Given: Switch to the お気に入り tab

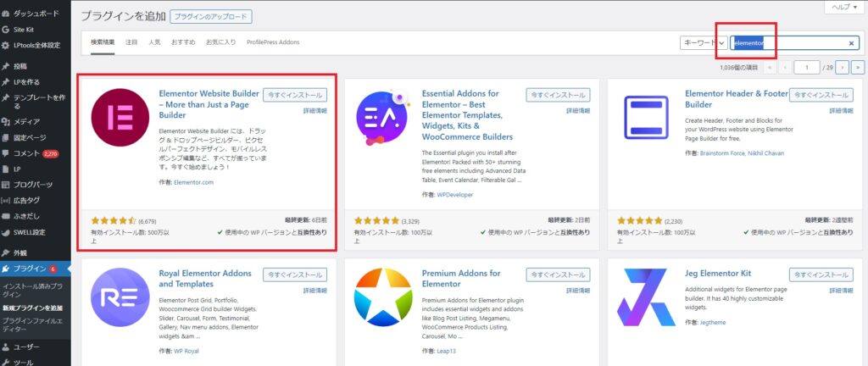Looking at the screenshot, I should pos(221,42).
